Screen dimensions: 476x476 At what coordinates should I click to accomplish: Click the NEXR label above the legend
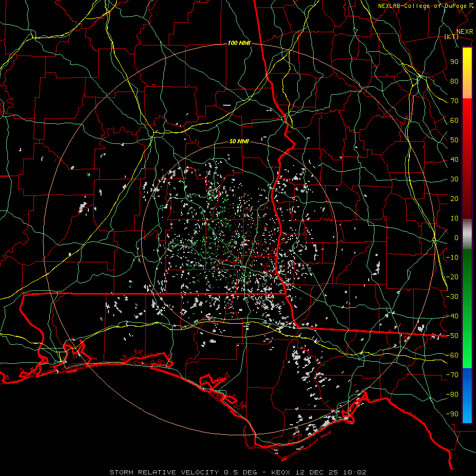[465, 32]
